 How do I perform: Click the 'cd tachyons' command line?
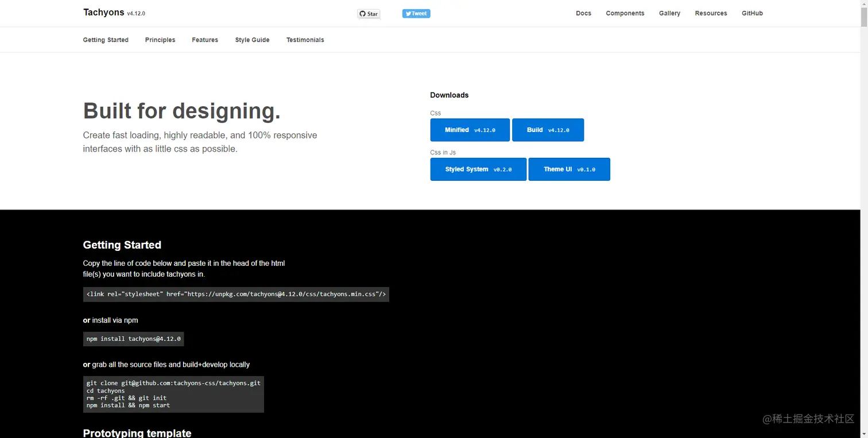pyautogui.click(x=106, y=390)
